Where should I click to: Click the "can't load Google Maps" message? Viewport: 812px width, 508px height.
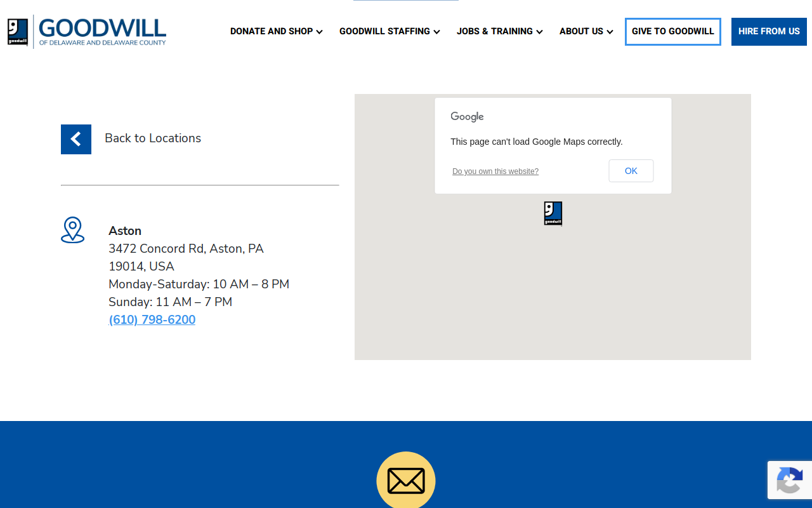tap(537, 142)
